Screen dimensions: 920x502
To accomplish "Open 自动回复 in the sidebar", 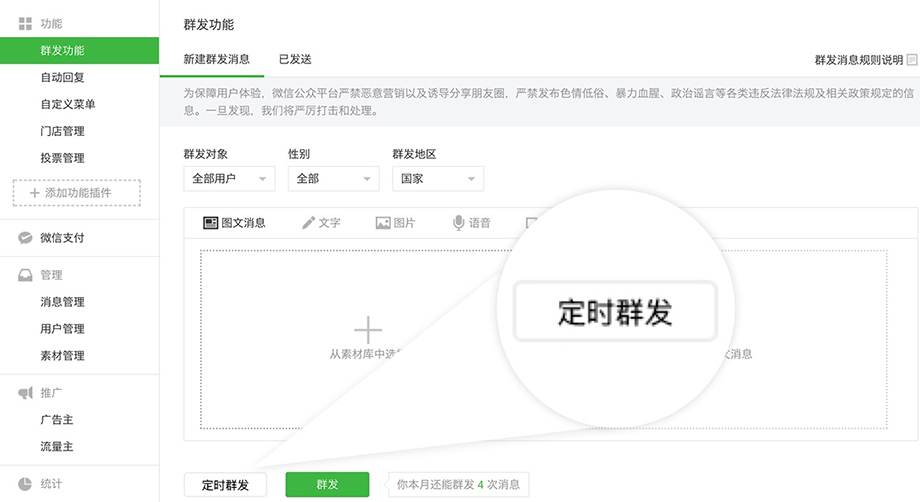I will [62, 77].
